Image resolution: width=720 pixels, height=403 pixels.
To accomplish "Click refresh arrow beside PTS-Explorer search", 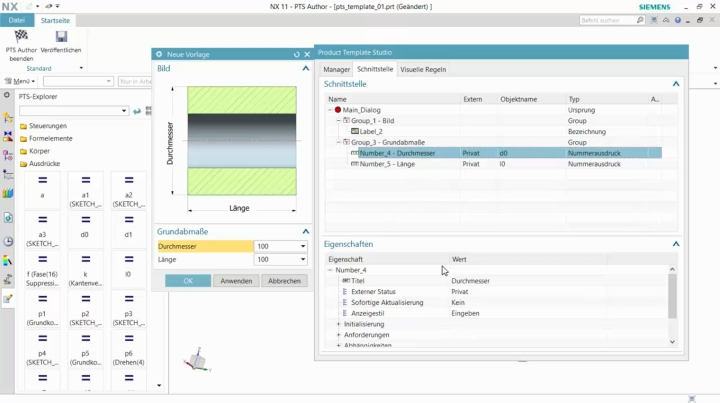I will pos(137,111).
